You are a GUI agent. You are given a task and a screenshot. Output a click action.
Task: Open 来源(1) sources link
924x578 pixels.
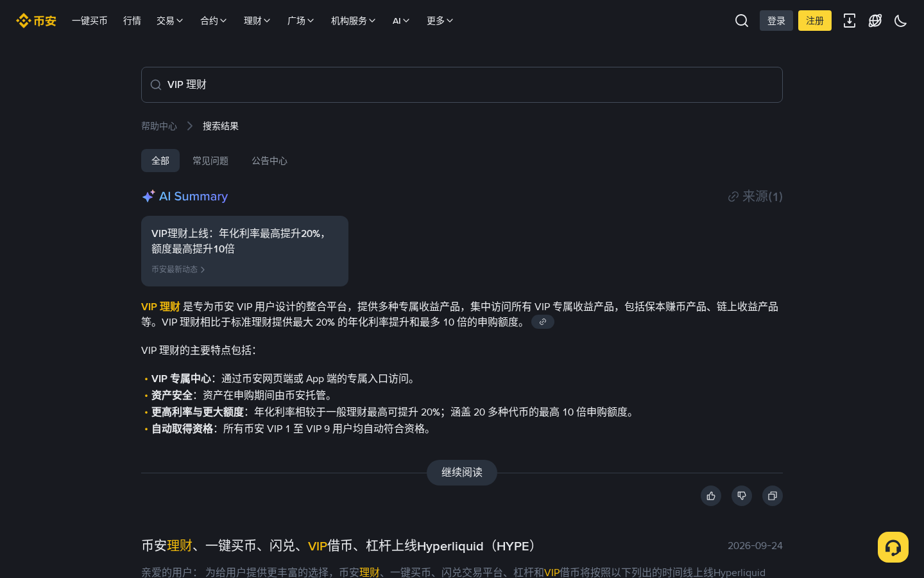click(x=755, y=197)
